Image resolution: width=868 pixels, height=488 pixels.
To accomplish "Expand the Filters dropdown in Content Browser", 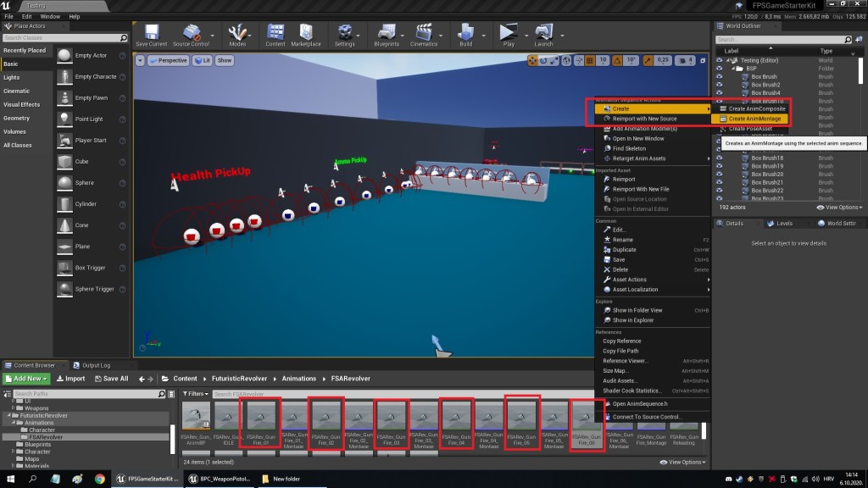I will [x=196, y=394].
